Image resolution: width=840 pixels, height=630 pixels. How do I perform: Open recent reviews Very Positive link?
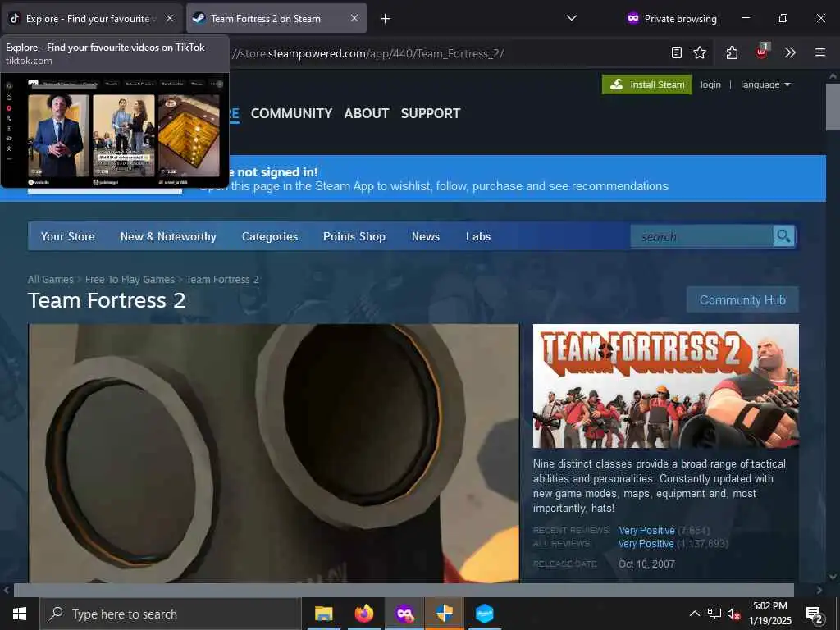646,531
